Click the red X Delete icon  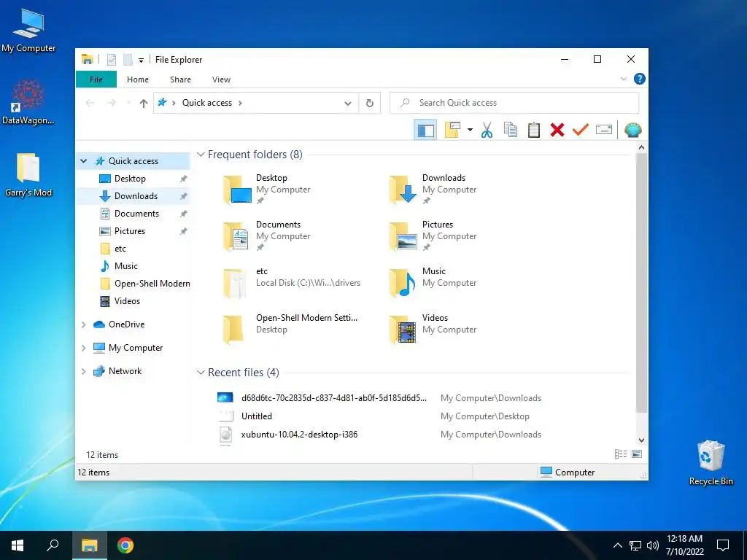557,130
